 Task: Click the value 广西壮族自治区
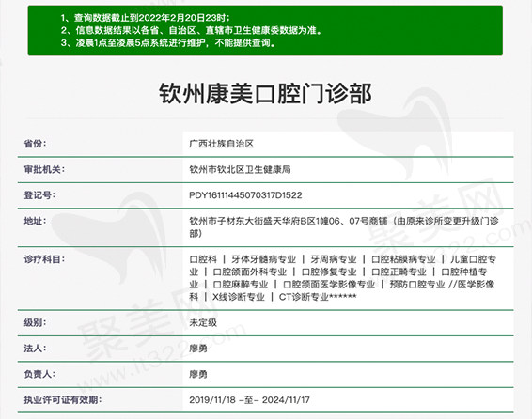click(x=221, y=144)
